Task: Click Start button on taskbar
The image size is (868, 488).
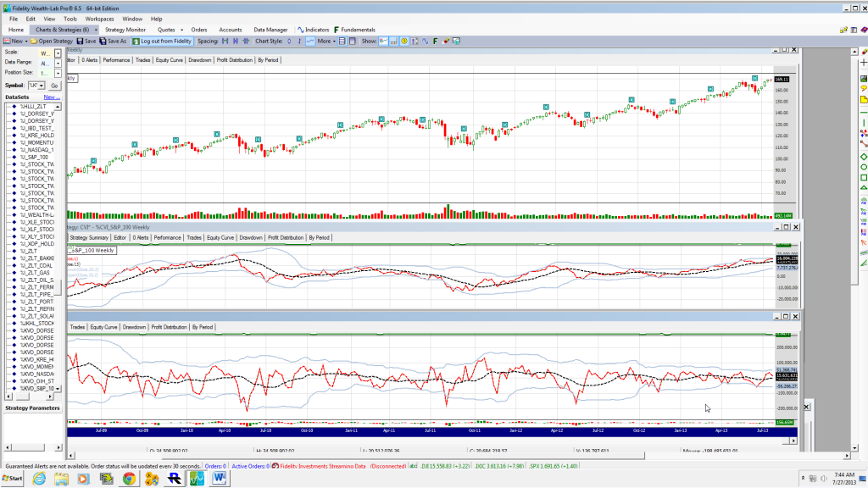Action: click(x=12, y=479)
